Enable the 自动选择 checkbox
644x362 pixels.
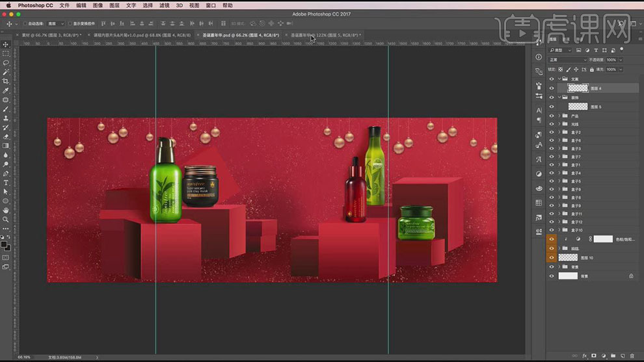[x=25, y=23]
